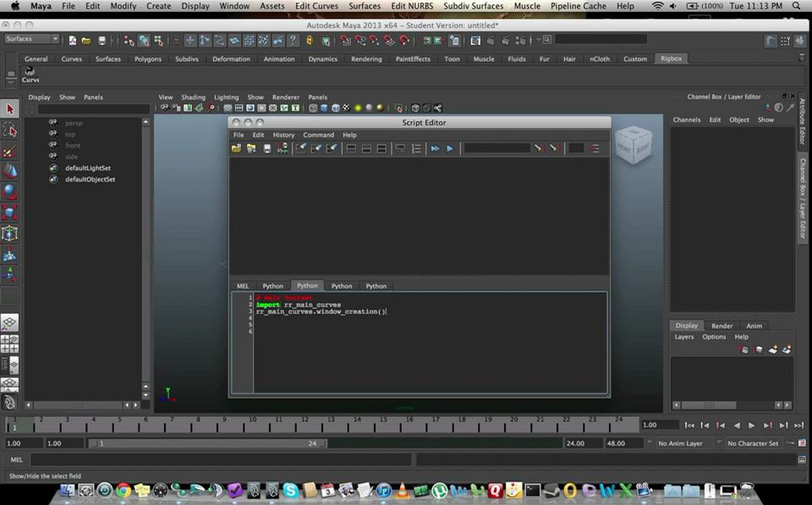Click the checkered textured display icon

(346, 108)
